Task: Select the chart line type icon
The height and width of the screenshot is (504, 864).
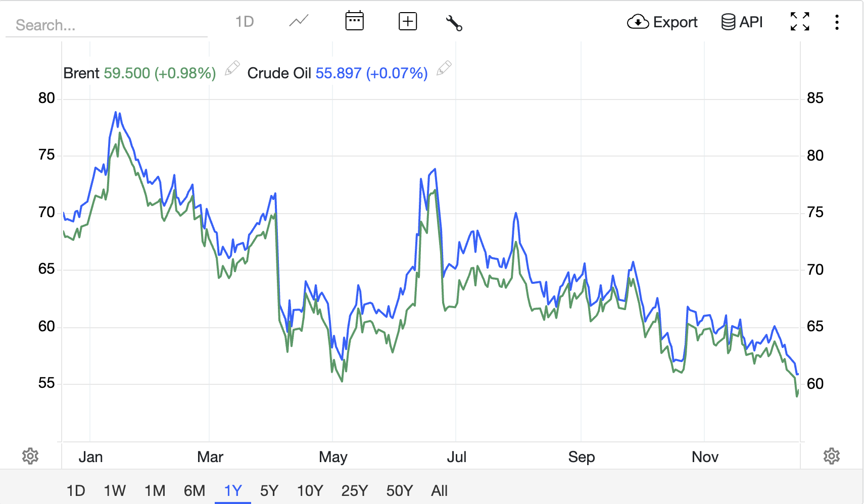Action: coord(298,21)
